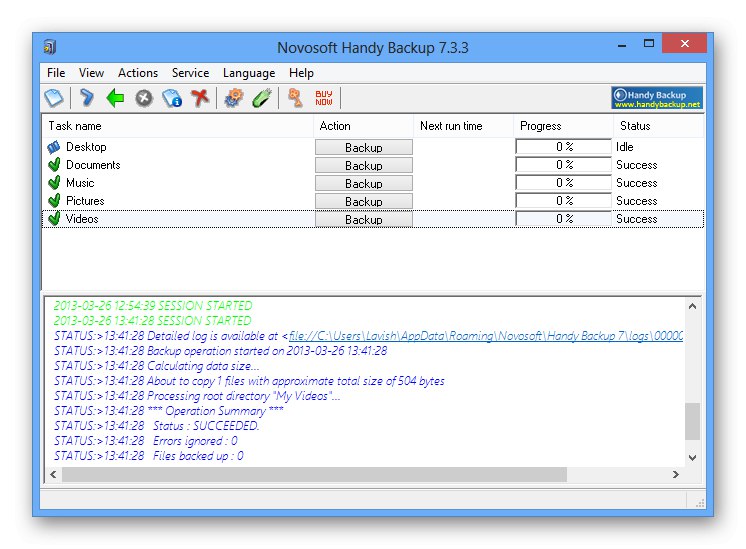Click the Documents progress bar
Image resolution: width=746 pixels, height=549 pixels.
click(x=564, y=165)
